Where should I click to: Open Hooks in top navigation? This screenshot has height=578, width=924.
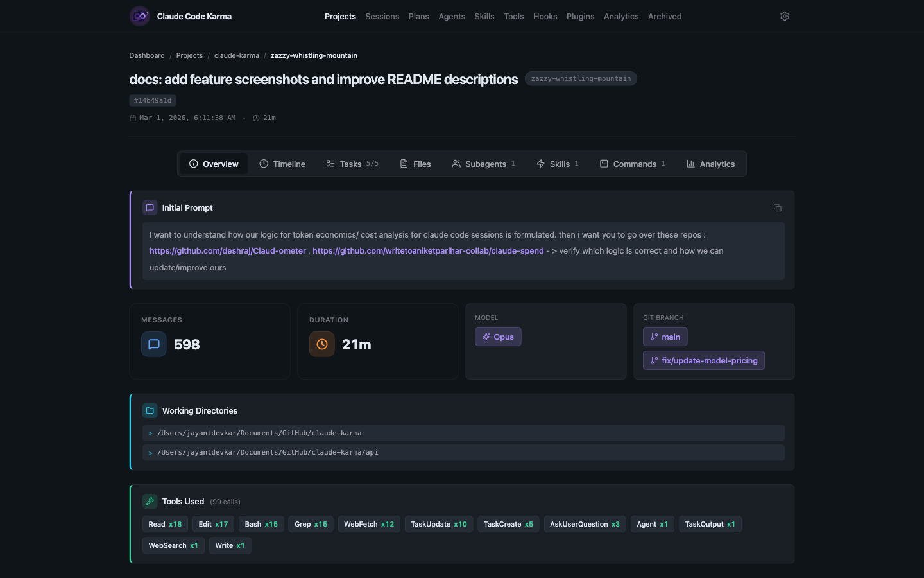click(545, 16)
